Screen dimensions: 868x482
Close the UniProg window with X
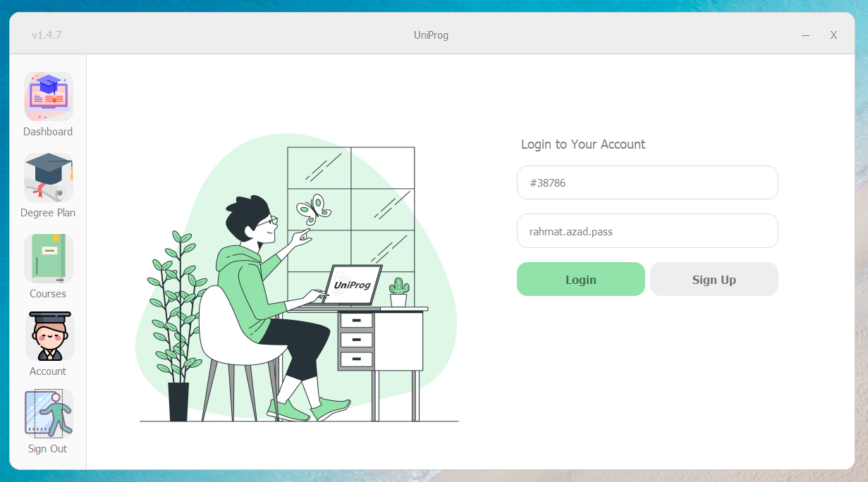click(x=833, y=35)
